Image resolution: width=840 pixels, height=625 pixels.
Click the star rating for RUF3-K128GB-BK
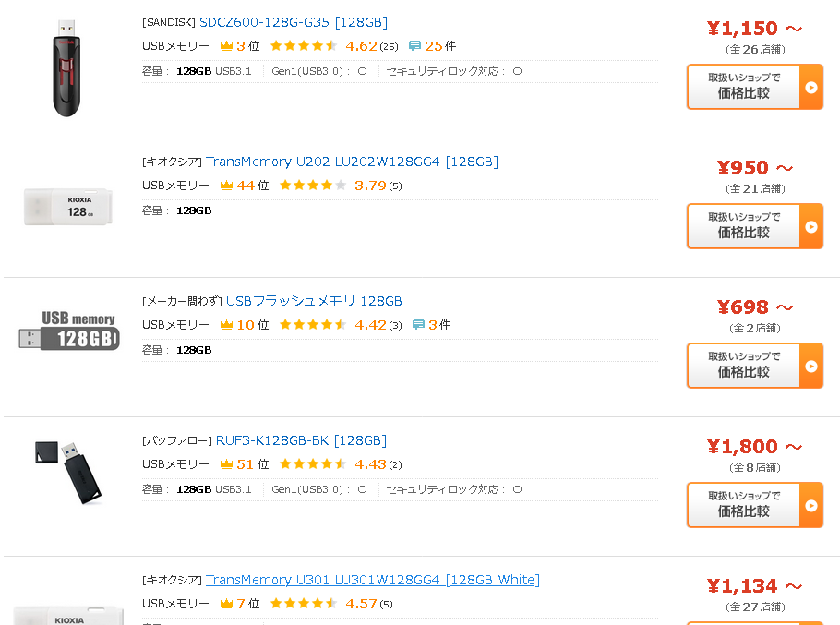(x=313, y=463)
